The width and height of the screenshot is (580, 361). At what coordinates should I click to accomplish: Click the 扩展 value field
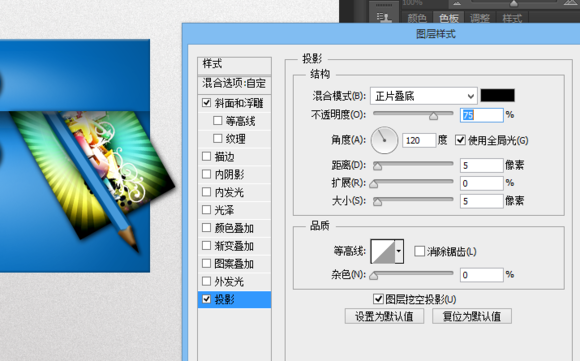482,183
